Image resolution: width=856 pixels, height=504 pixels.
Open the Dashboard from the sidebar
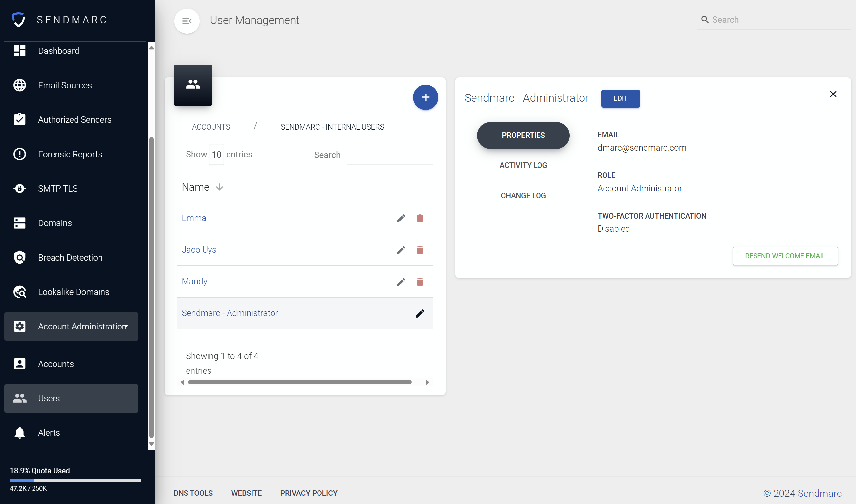pyautogui.click(x=58, y=51)
